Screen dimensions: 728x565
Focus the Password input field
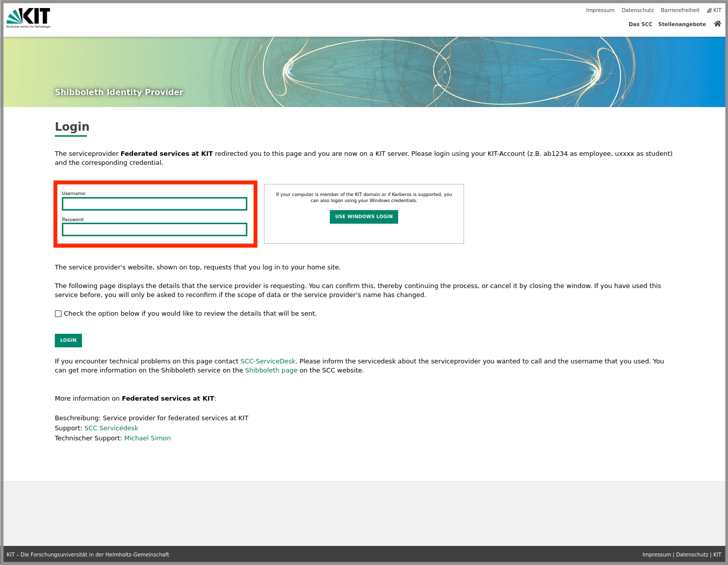[154, 229]
